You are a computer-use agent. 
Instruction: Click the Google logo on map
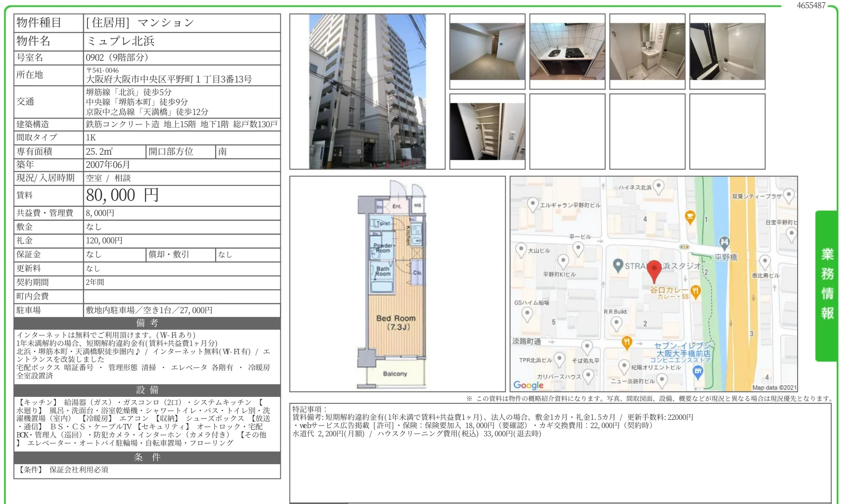(528, 385)
